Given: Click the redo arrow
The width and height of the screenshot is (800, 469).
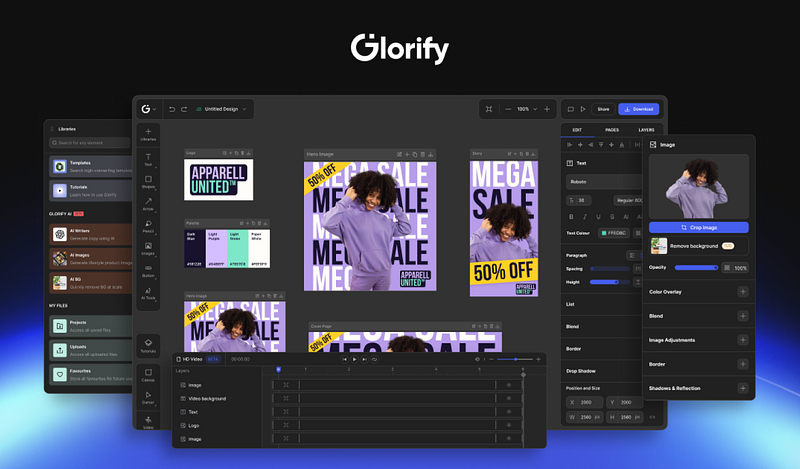Looking at the screenshot, I should 184,109.
